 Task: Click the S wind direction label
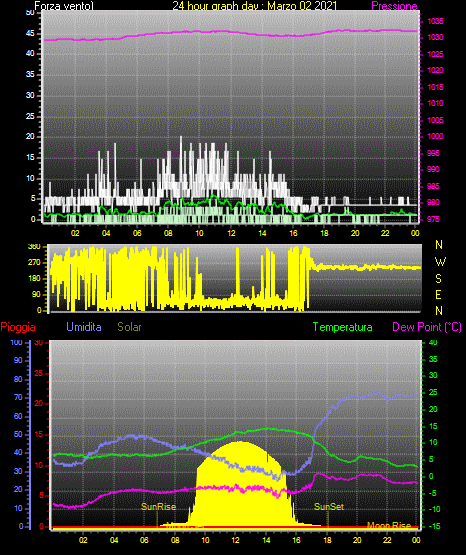click(438, 279)
